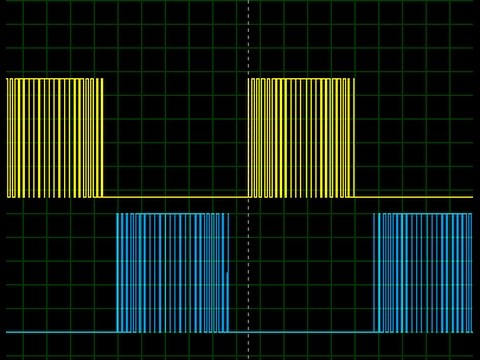The height and width of the screenshot is (360, 480).
Task: Click blue baseline before the first blue burst
Action: (61, 332)
